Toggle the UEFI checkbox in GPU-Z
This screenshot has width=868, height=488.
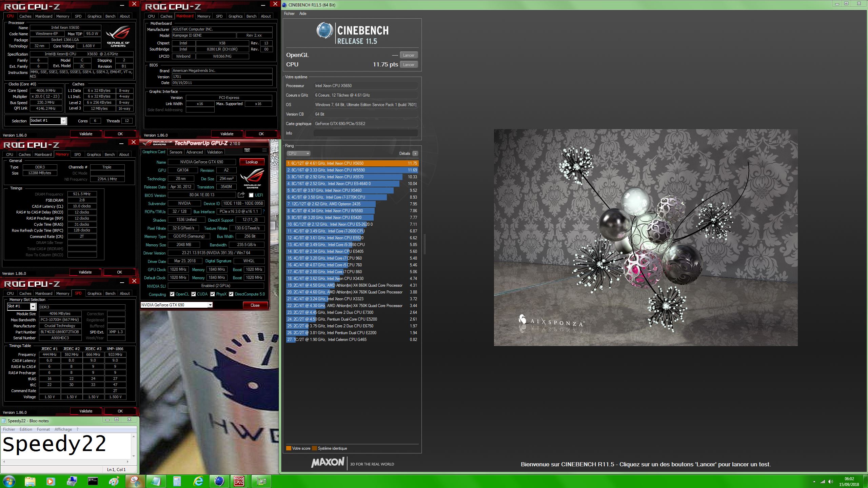click(251, 195)
